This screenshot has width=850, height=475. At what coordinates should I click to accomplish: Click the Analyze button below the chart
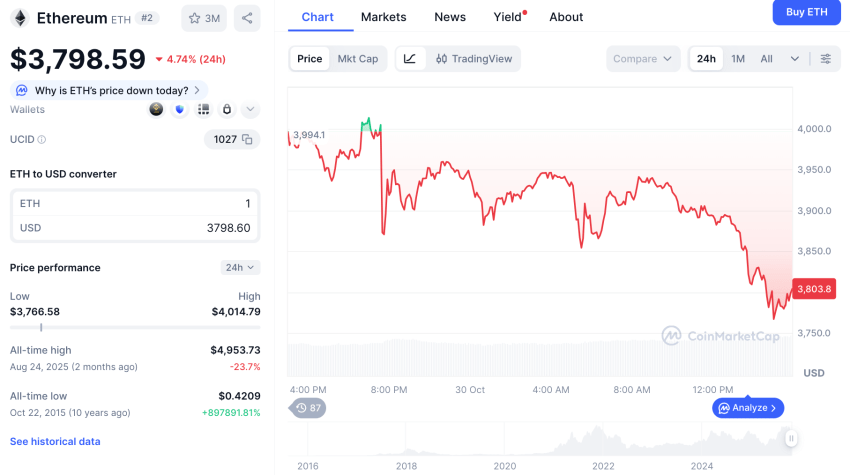coord(748,408)
